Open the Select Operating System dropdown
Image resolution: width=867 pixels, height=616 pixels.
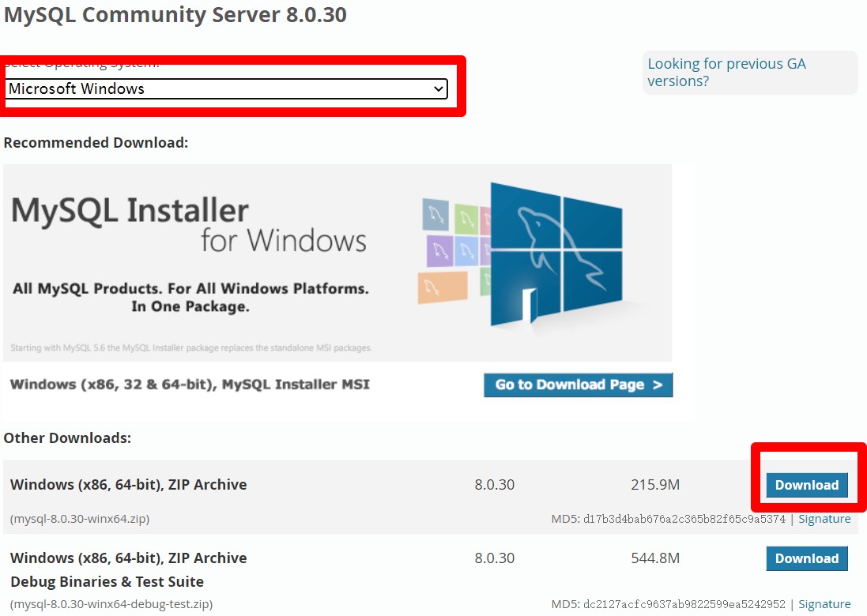(x=226, y=89)
